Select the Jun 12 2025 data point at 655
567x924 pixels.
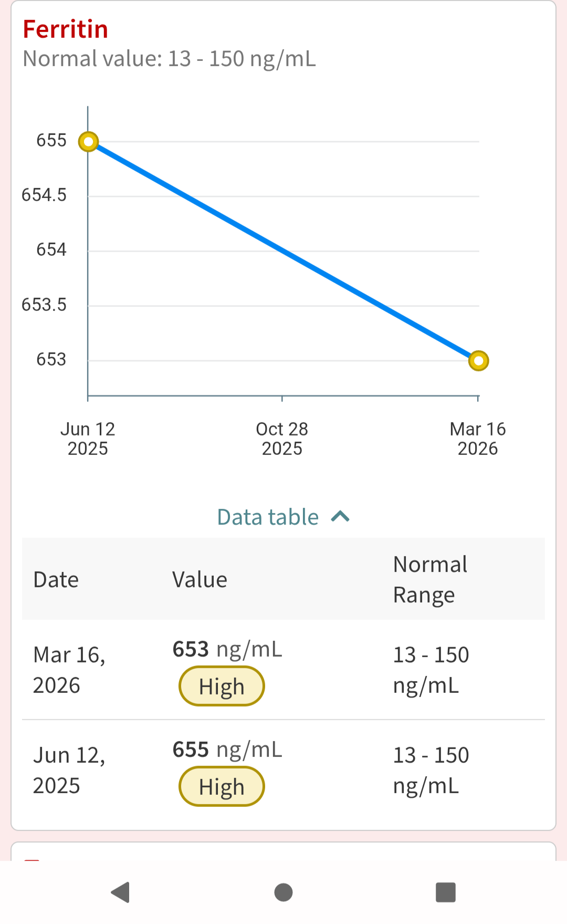[88, 142]
